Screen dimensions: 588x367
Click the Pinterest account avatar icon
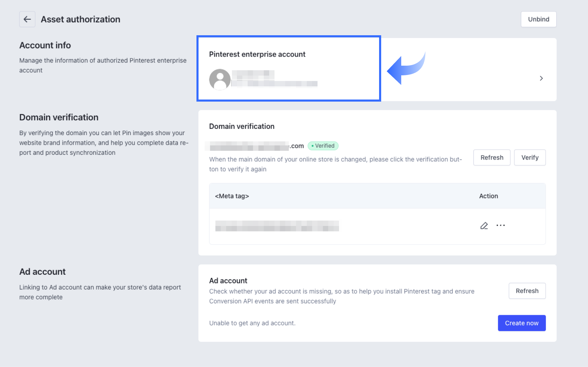click(220, 79)
